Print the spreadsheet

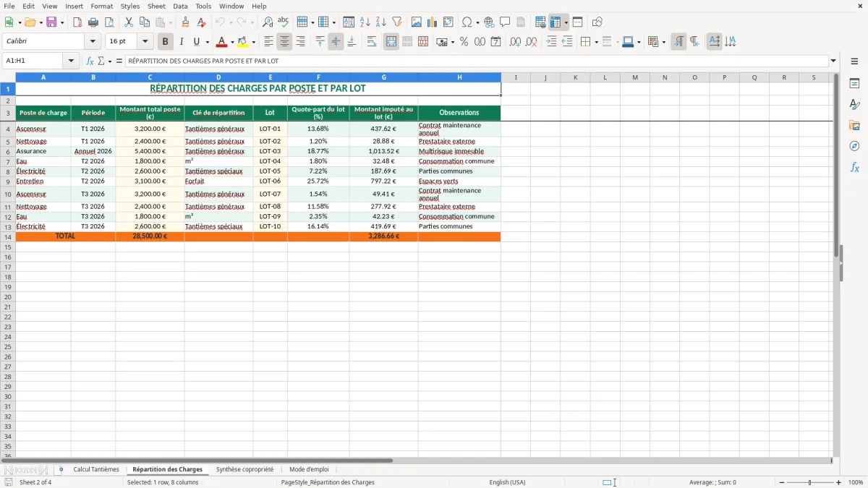pos(93,22)
